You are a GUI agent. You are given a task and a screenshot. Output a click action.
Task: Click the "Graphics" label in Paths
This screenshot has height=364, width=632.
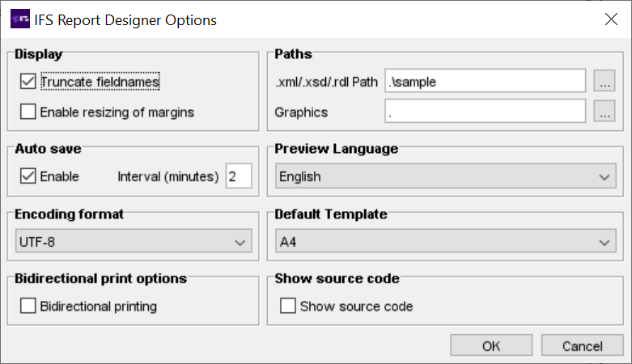click(x=301, y=112)
